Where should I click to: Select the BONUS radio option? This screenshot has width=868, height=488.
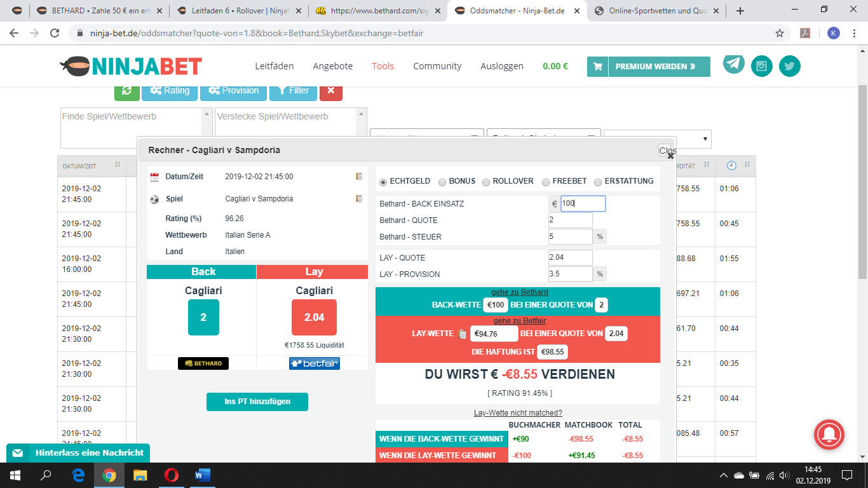pyautogui.click(x=442, y=182)
